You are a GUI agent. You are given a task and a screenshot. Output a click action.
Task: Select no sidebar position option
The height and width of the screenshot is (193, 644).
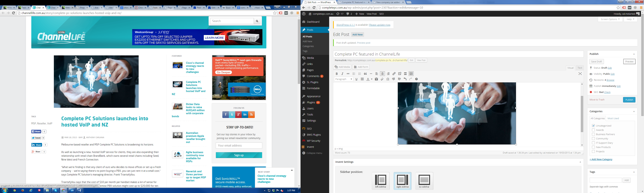pos(424,181)
